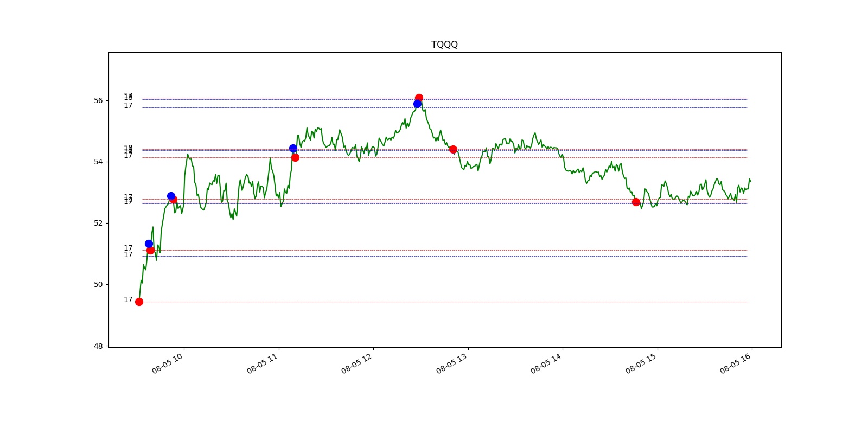Screen dimensions: 868x434
Task: Pick the red marker just before 08-05 13
Action: click(x=453, y=149)
